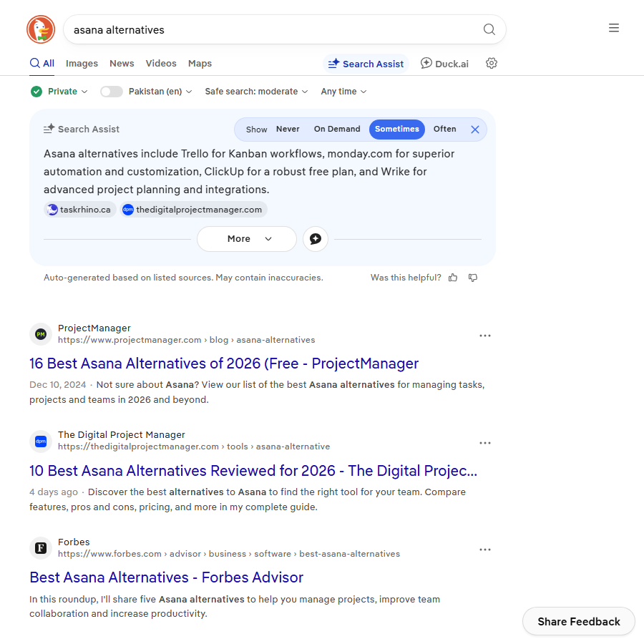Click the ProjectManager favicon
This screenshot has height=644, width=644.
click(x=41, y=334)
